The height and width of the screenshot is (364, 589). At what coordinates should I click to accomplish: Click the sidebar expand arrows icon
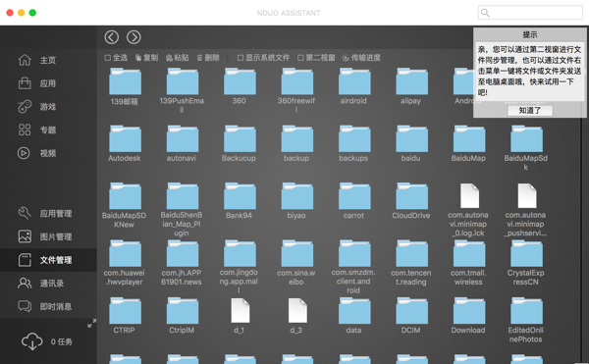click(x=91, y=323)
